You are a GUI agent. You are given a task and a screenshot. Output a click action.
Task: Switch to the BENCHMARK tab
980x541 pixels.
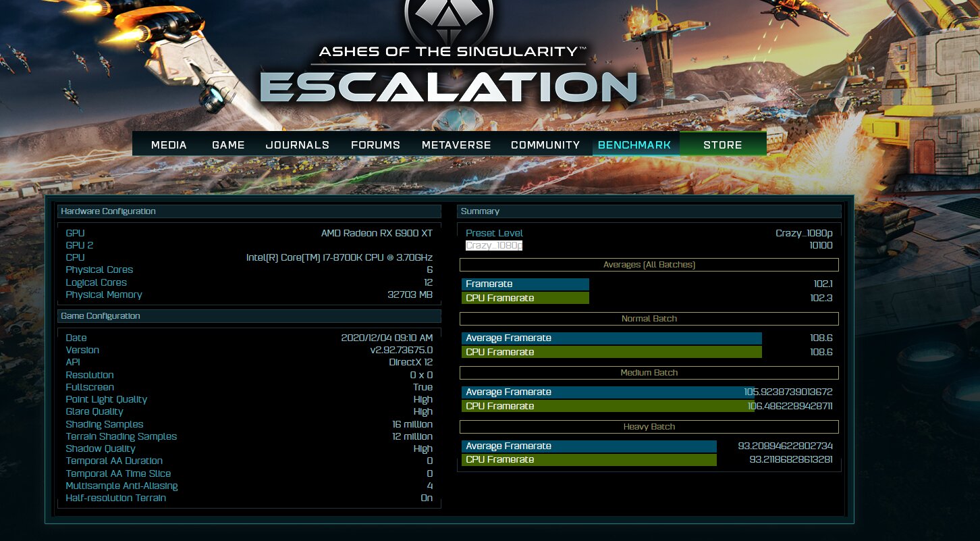[x=634, y=145]
